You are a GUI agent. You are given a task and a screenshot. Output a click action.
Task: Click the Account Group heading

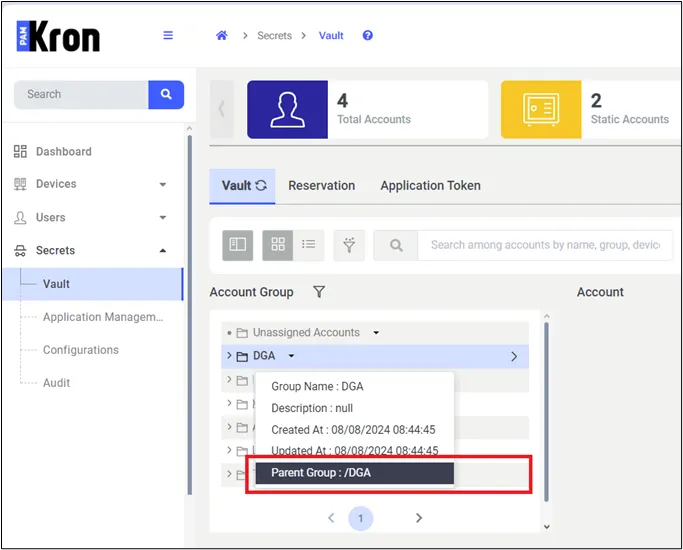pyautogui.click(x=251, y=292)
